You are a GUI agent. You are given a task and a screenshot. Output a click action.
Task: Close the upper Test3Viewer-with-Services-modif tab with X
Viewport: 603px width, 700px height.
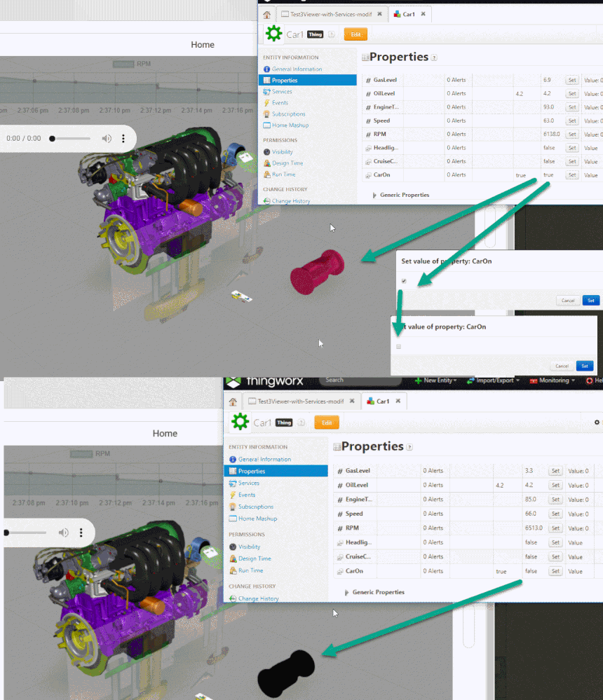tap(379, 14)
